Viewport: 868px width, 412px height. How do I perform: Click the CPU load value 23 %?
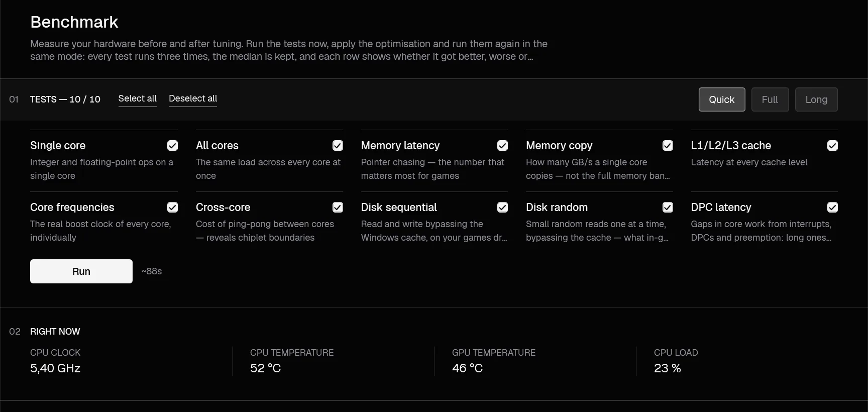668,368
